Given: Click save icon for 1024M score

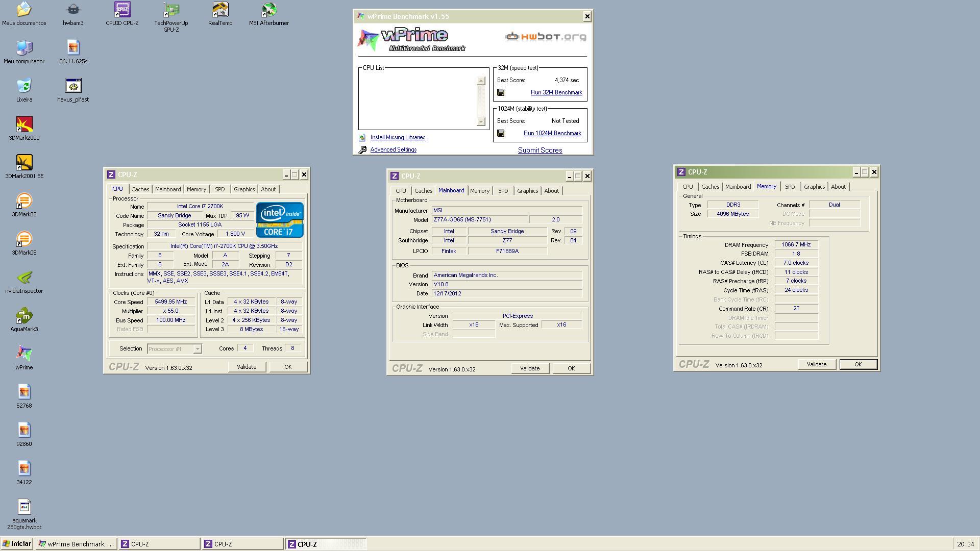Looking at the screenshot, I should [x=501, y=133].
